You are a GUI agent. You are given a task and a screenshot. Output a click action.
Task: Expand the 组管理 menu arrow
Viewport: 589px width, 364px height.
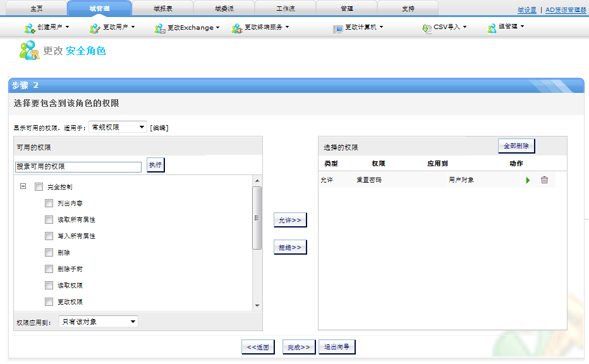[x=522, y=27]
